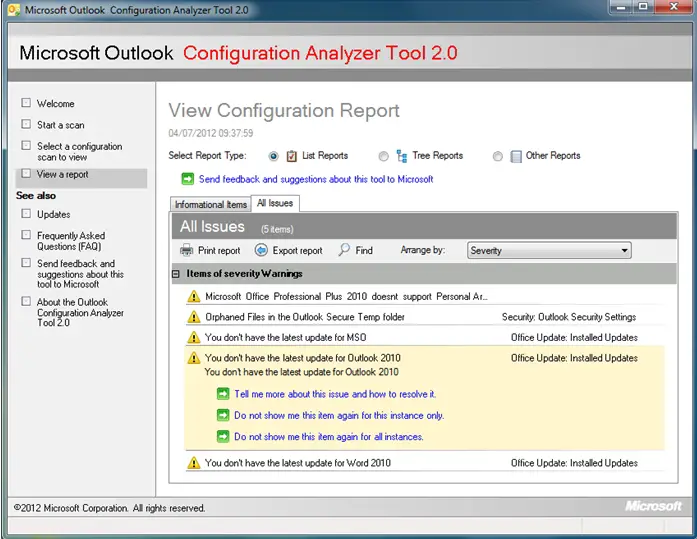Viewport: 697px width, 539px height.
Task: Click Tell me more about this issue link
Action: pyautogui.click(x=335, y=394)
